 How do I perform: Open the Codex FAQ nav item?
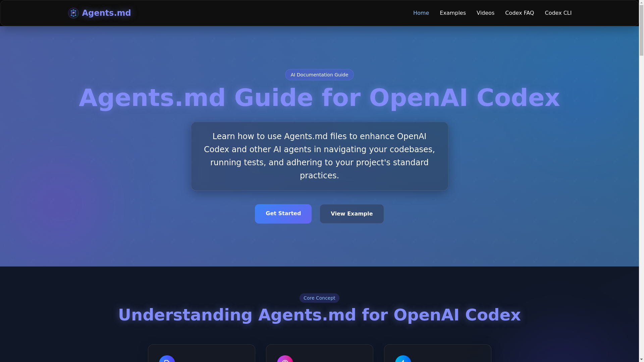pyautogui.click(x=519, y=13)
